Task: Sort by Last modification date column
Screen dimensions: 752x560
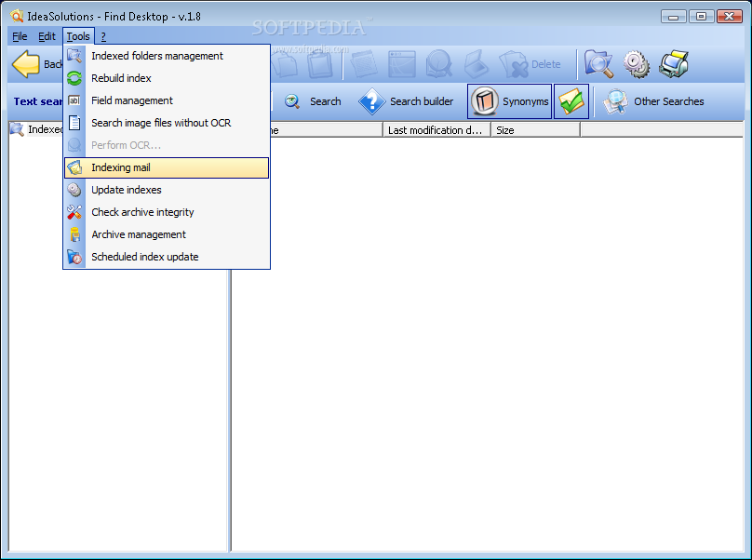Action: pos(436,130)
